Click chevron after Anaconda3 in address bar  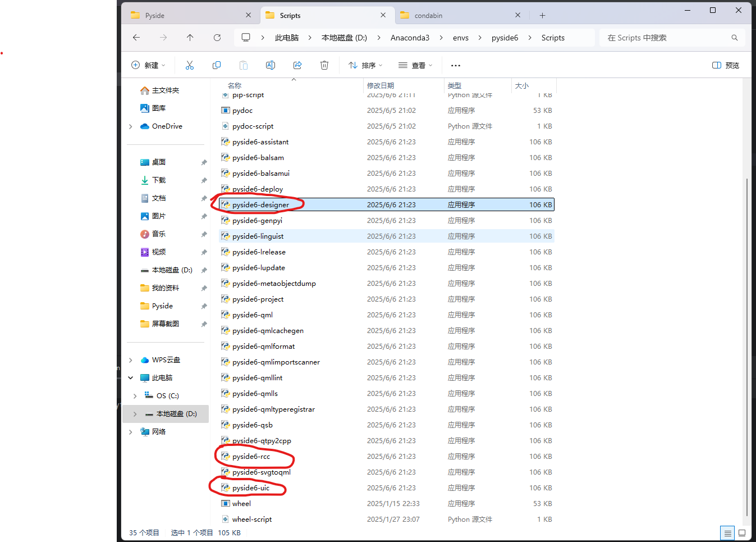[441, 38]
